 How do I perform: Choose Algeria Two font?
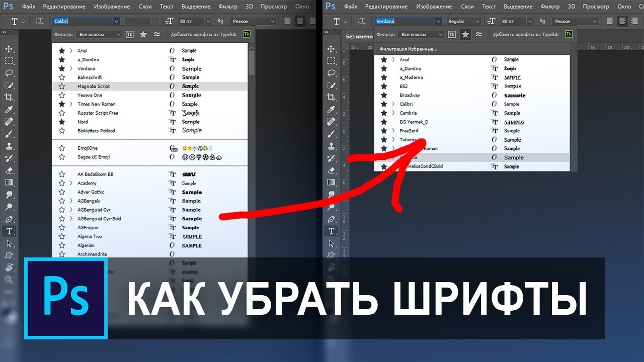pyautogui.click(x=90, y=236)
